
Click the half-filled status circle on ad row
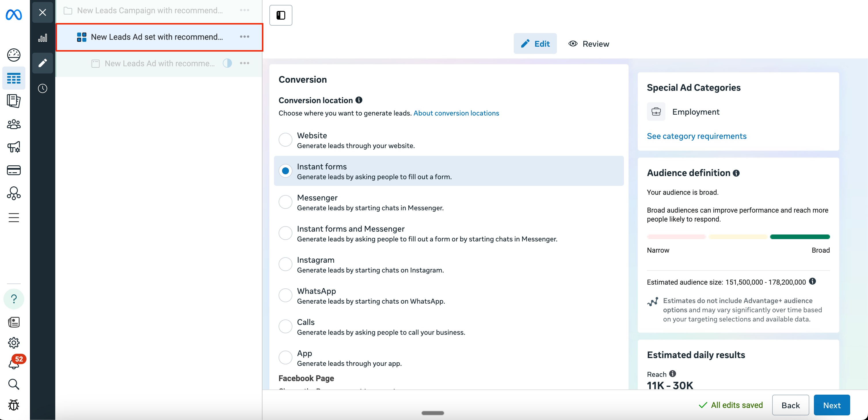pyautogui.click(x=227, y=63)
